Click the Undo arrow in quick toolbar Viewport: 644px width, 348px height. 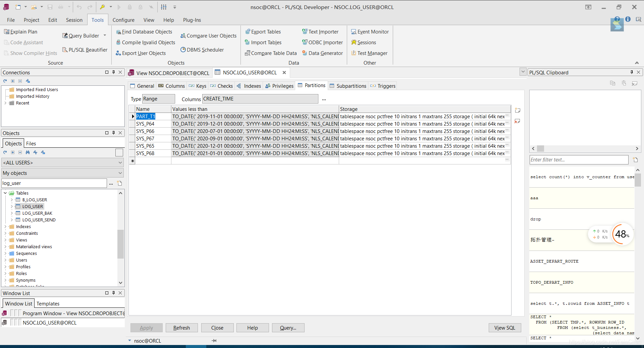point(79,7)
